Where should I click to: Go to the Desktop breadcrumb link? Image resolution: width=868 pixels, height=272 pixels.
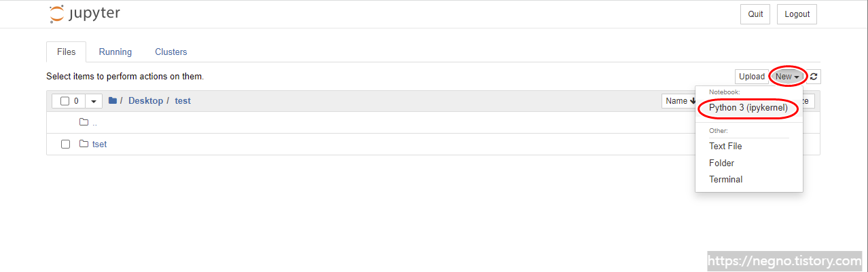click(x=145, y=100)
